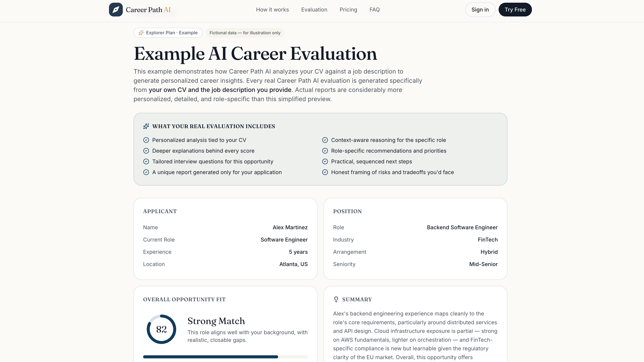
Task: Click check icon beside Practical, sequenced next steps
Action: 325,161
